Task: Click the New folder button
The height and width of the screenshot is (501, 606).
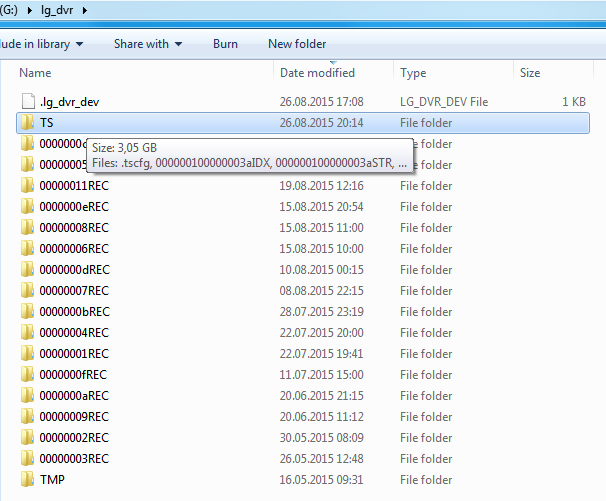Action: pos(297,44)
